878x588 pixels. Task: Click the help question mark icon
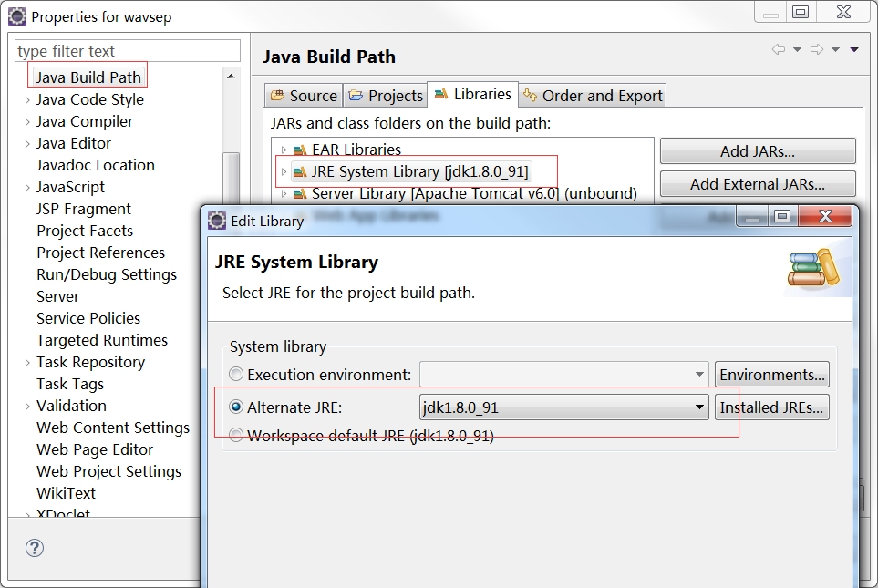(x=34, y=548)
